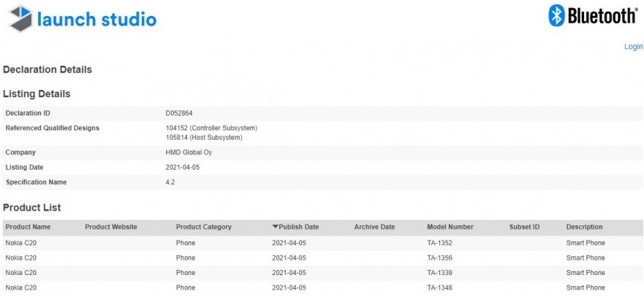Sort by Description column header
Viewport: 644px width, 297px height.
(x=584, y=227)
